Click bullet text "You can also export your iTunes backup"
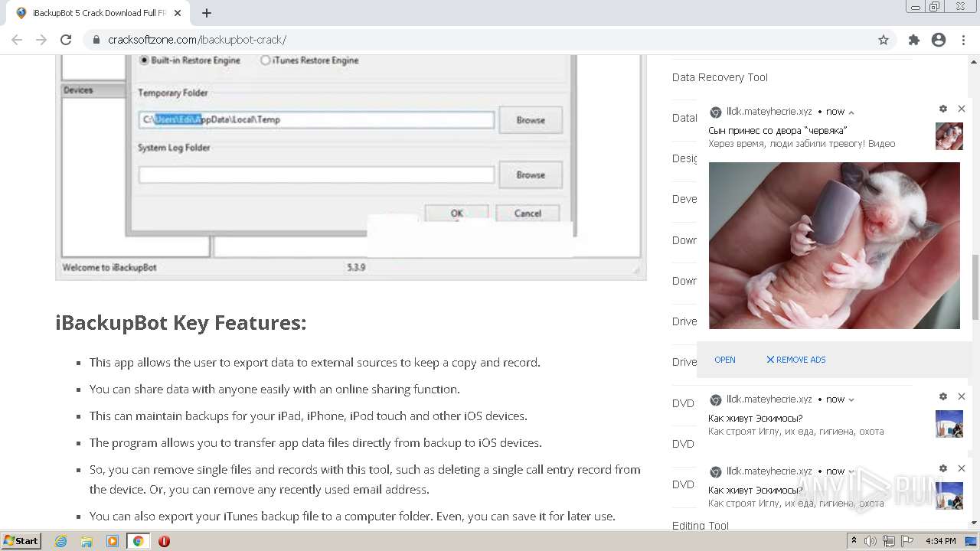Viewport: 980px width, 551px height. 352,517
